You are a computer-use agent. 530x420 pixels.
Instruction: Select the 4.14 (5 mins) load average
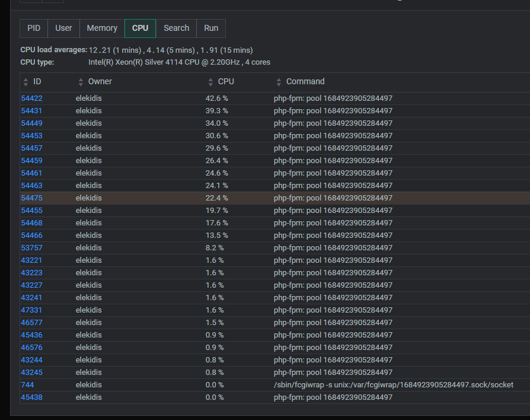pos(171,50)
